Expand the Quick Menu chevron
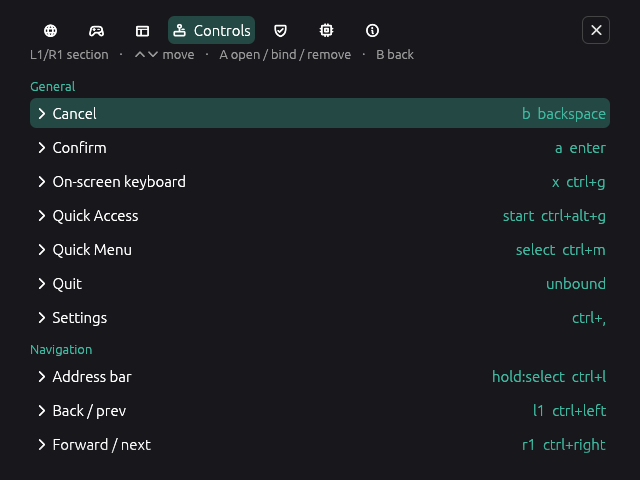The width and height of the screenshot is (640, 480). point(42,250)
